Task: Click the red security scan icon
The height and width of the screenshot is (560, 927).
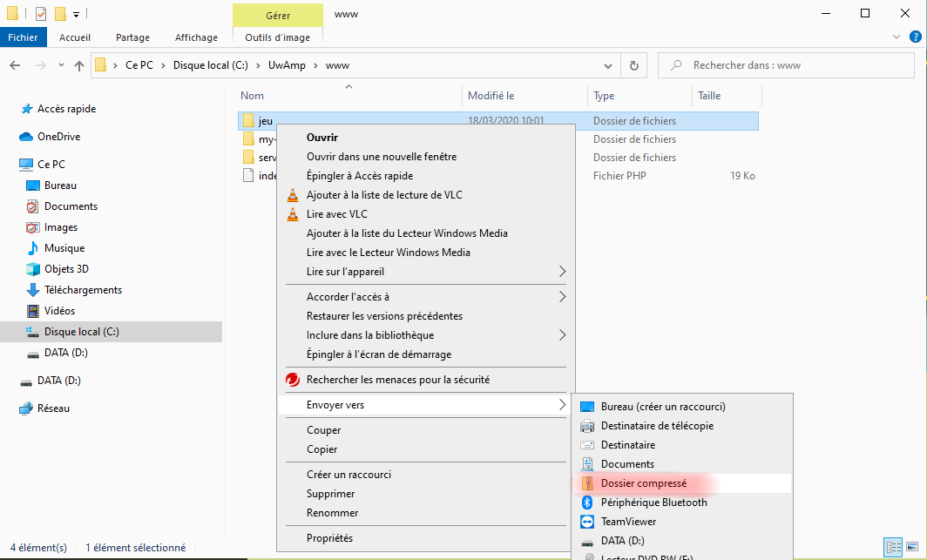Action: click(293, 380)
